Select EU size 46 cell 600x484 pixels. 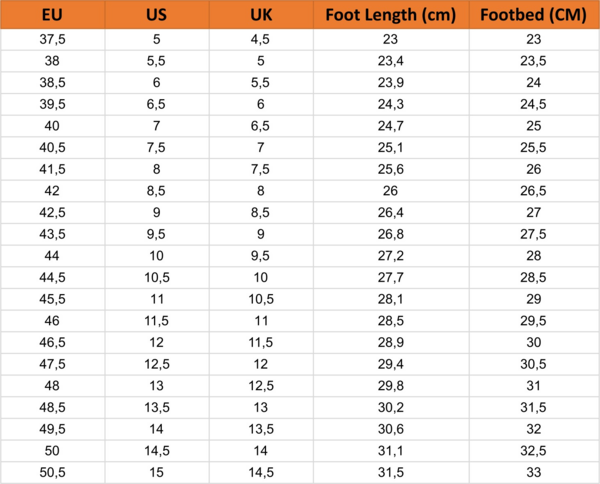coord(53,320)
